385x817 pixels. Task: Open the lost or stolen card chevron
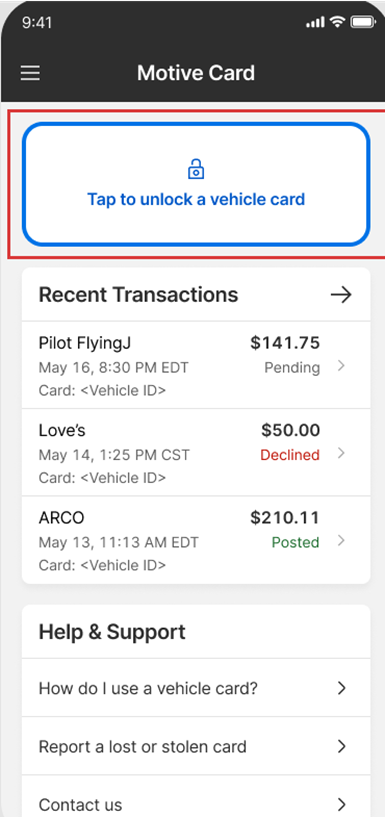(342, 747)
